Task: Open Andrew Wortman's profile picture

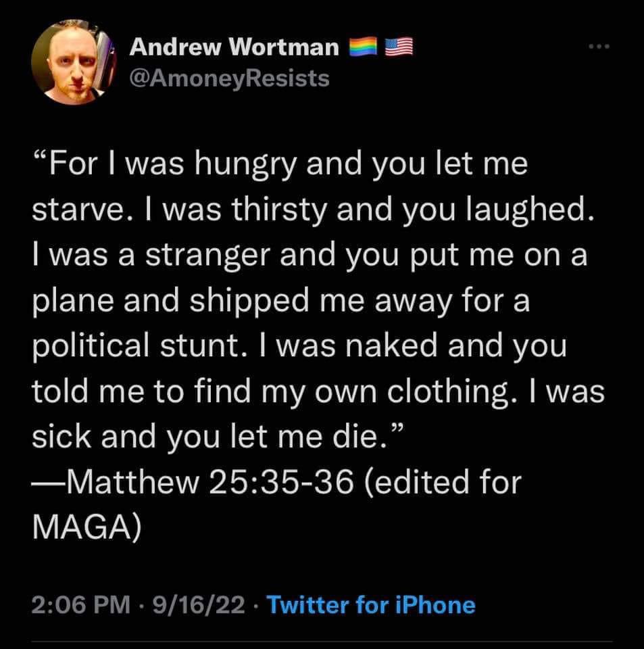Action: pyautogui.click(x=74, y=62)
